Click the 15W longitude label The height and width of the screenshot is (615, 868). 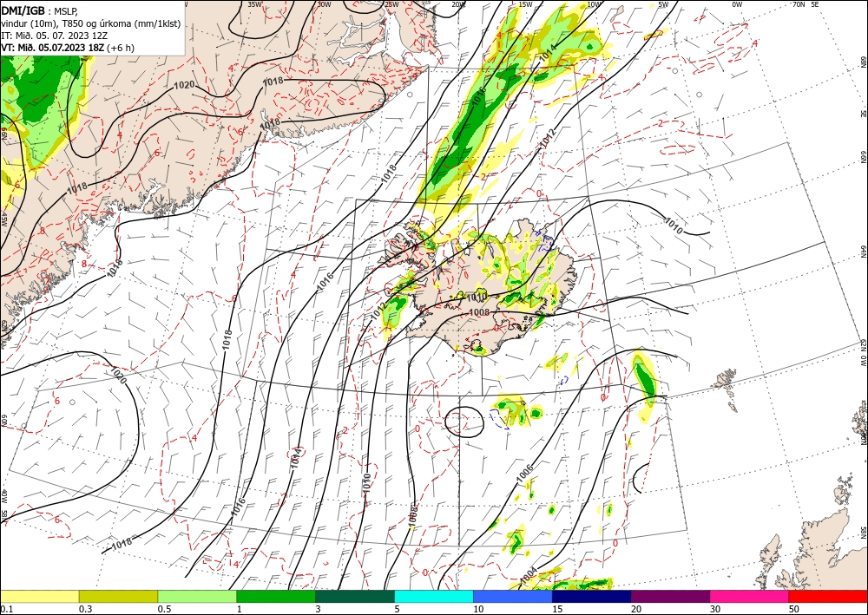coord(526,4)
